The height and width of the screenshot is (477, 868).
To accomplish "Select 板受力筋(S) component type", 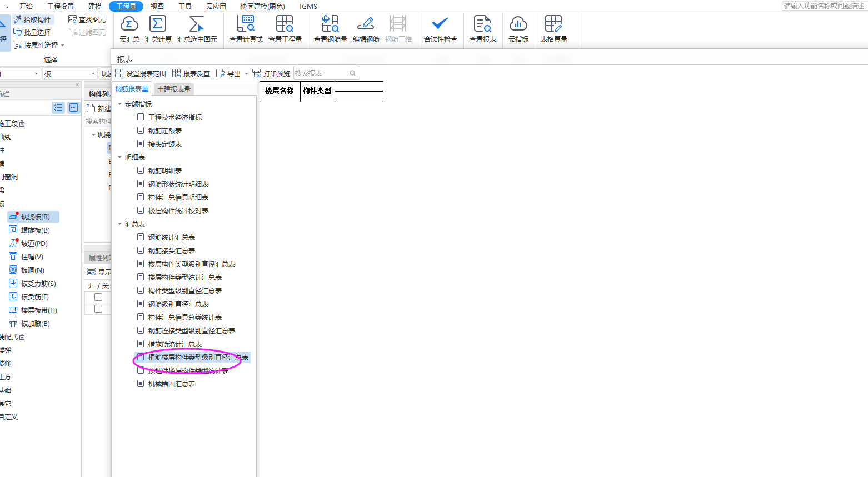I will pyautogui.click(x=32, y=284).
